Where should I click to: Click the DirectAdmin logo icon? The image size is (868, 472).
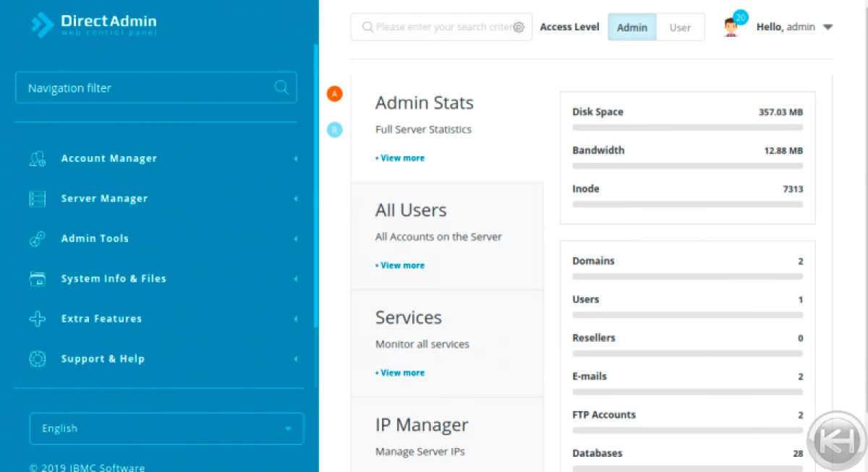[43, 25]
